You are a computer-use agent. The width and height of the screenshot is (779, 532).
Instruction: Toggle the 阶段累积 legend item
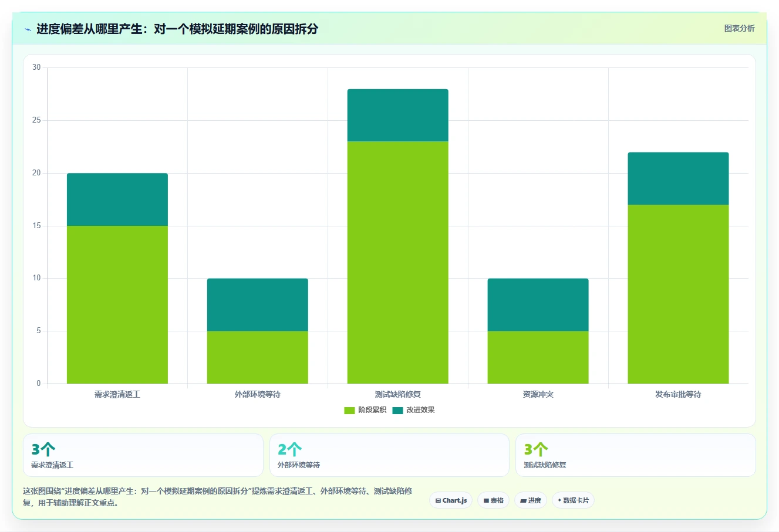365,410
